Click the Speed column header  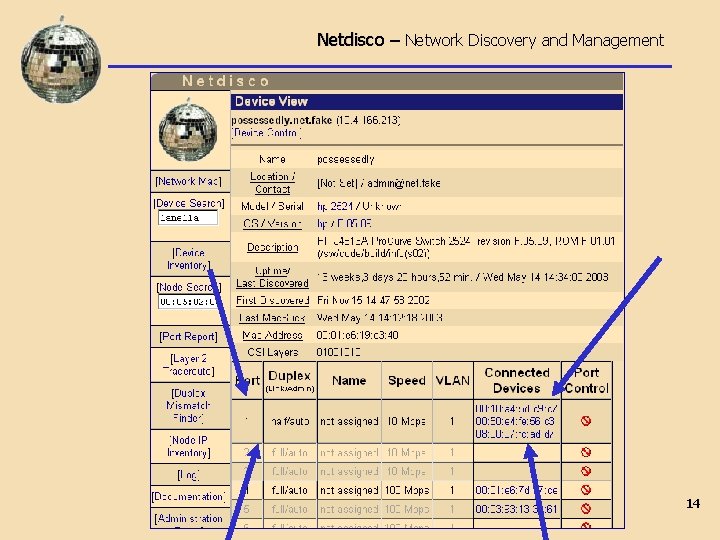[406, 380]
